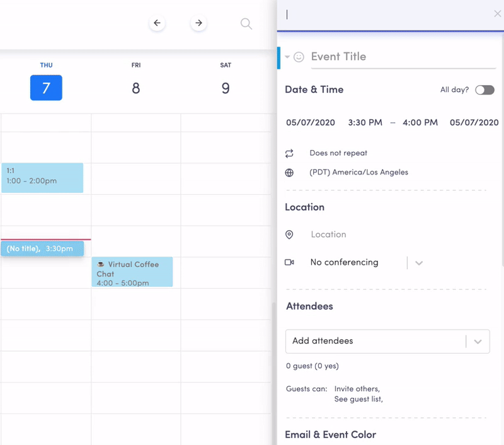Click the Location pin icon

pos(289,234)
